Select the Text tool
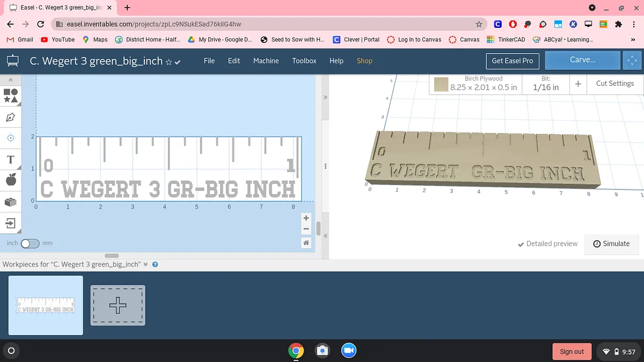Viewport: 644px width, 362px height. point(11,160)
